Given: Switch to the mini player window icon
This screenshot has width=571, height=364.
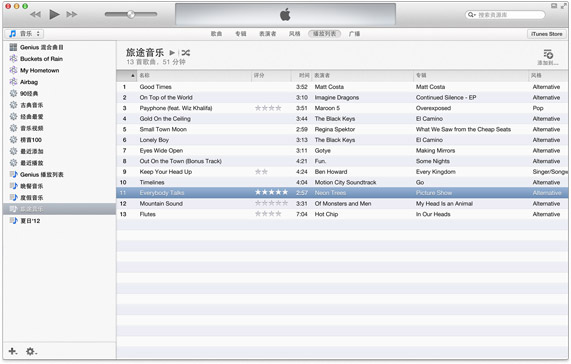Looking at the screenshot, I should pyautogui.click(x=554, y=6).
